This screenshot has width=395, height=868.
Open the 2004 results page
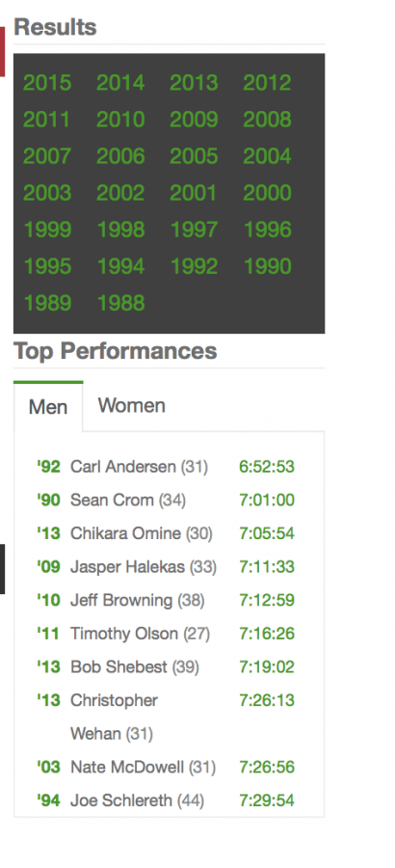pos(267,156)
